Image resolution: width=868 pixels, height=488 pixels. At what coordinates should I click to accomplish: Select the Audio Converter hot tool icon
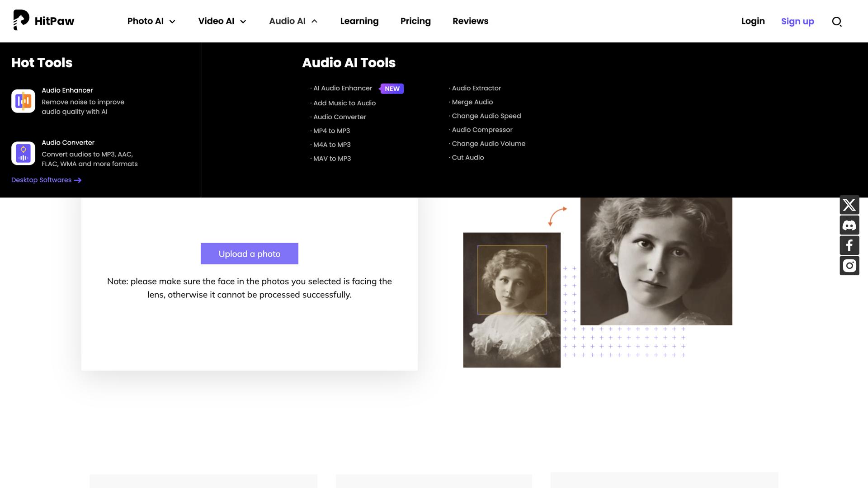click(23, 153)
